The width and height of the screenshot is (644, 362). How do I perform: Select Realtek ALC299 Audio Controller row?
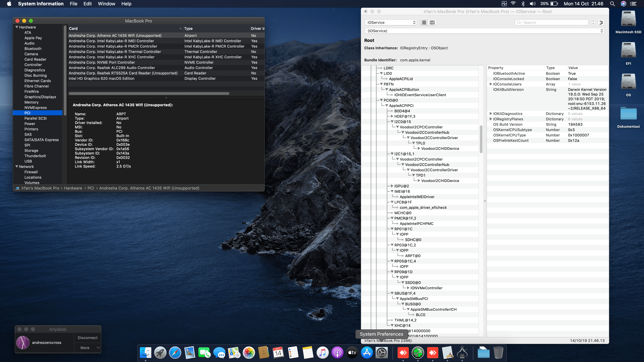(166, 68)
